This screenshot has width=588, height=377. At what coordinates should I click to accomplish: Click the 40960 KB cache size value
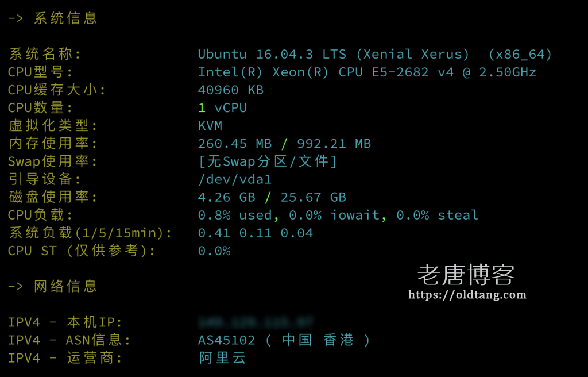click(x=230, y=90)
